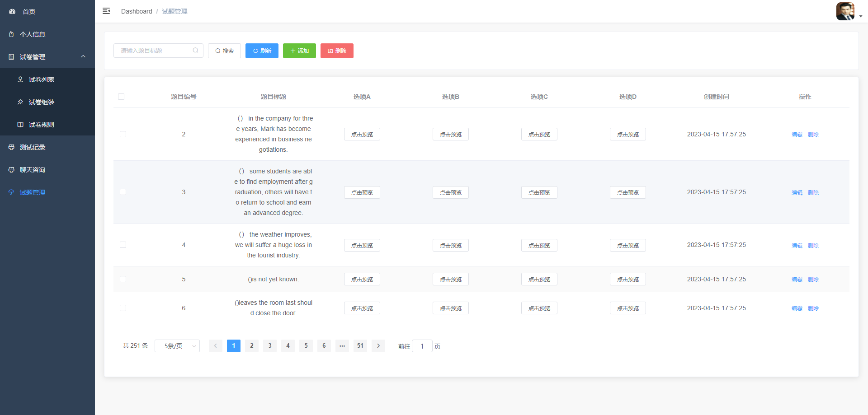Go to page 6
This screenshot has height=415, width=868.
[324, 346]
